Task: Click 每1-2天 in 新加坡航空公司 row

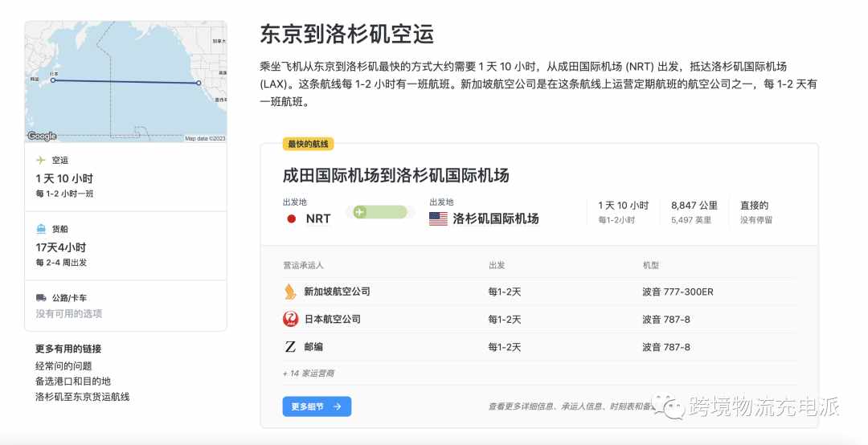Action: [x=504, y=292]
